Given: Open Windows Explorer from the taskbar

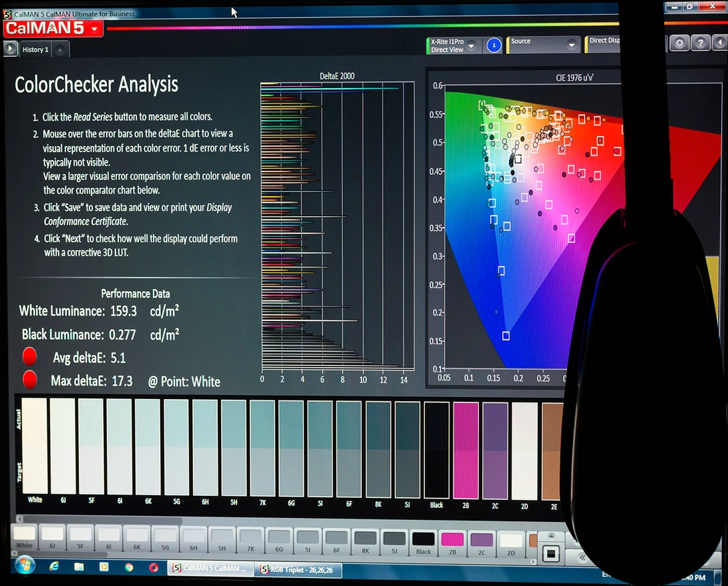Looking at the screenshot, I should point(79,567).
